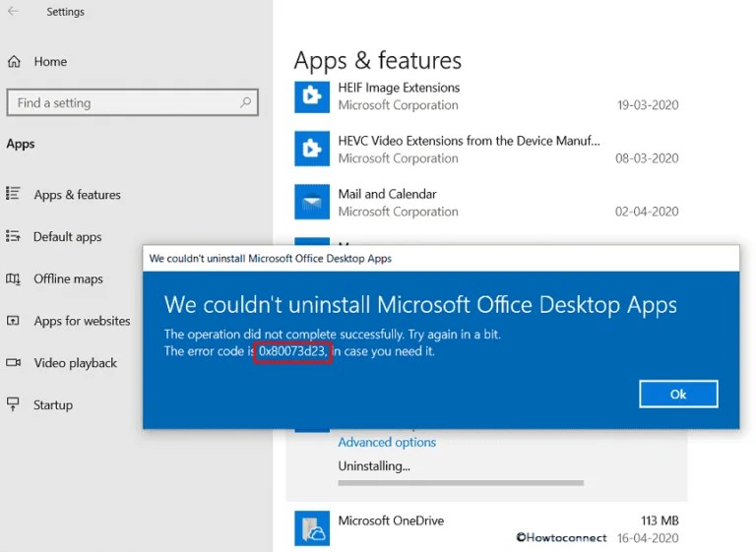Click the dialog title bar text
Viewport: 756px width, 552px height.
coord(270,259)
